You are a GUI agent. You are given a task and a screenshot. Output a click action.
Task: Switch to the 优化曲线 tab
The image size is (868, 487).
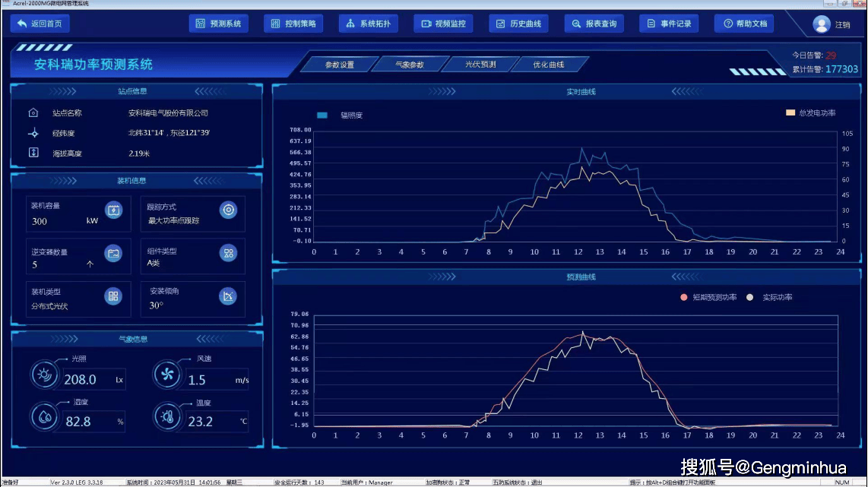coord(549,65)
